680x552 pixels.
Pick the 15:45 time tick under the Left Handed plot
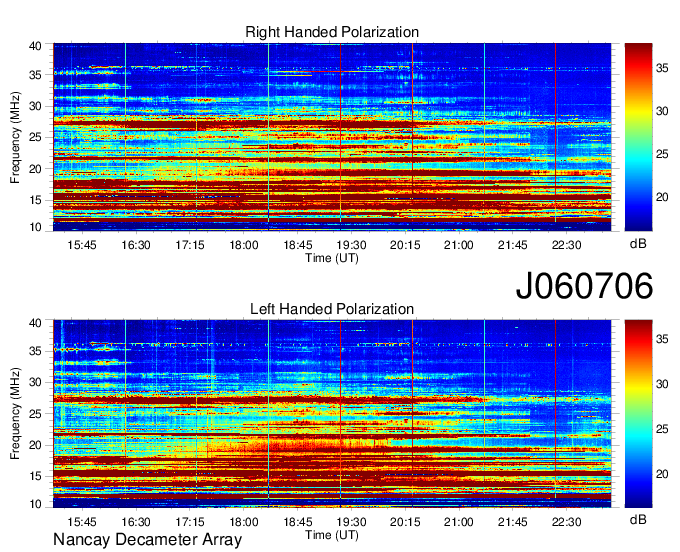[x=82, y=522]
